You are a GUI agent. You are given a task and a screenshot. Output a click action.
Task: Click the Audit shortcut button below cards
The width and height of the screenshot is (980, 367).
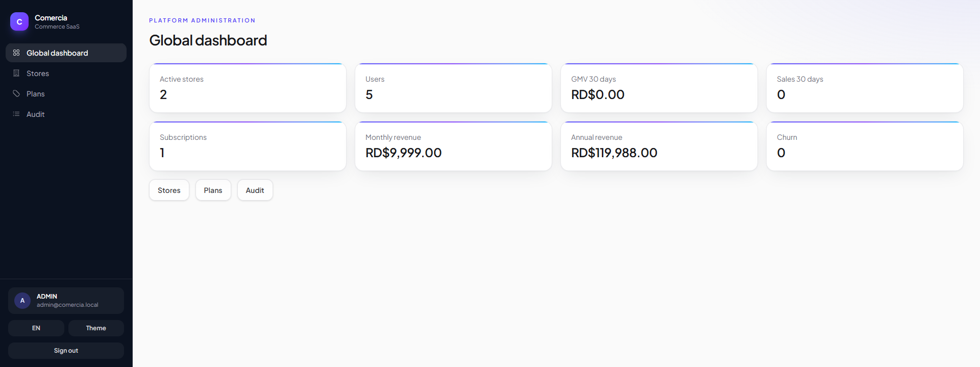click(x=255, y=190)
